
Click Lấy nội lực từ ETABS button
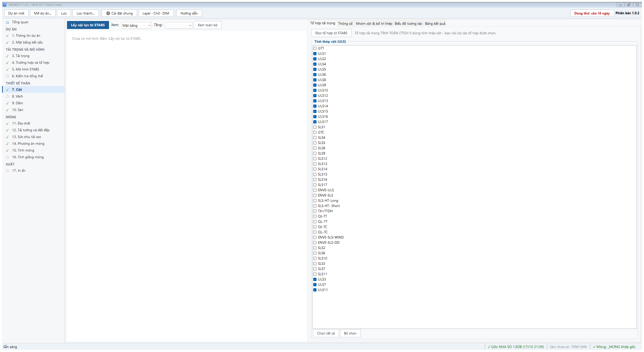click(88, 25)
